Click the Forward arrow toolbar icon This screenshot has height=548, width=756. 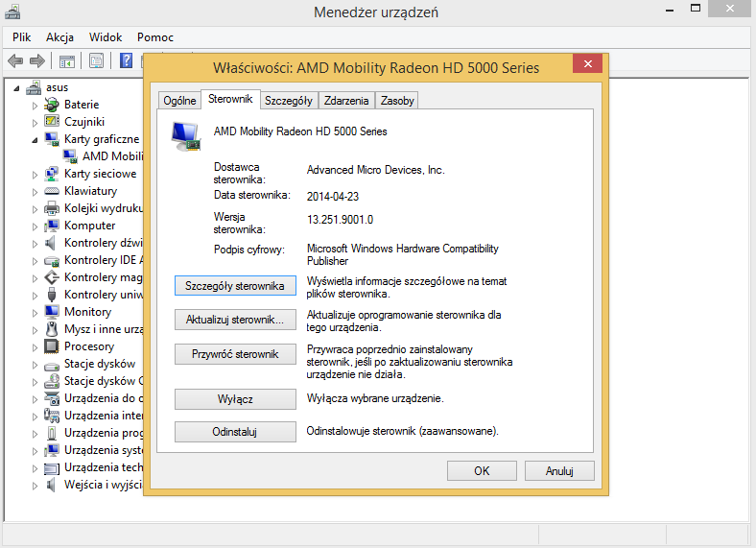pyautogui.click(x=37, y=60)
